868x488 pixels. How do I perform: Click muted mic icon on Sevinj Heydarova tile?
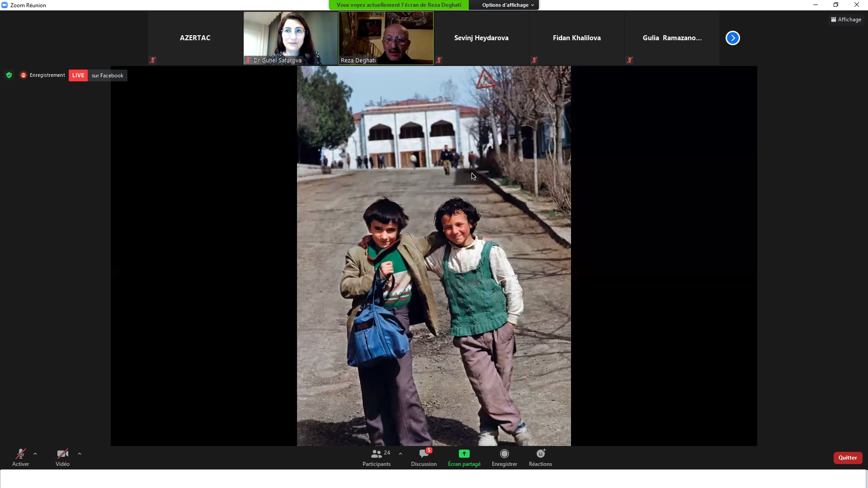[x=439, y=60]
